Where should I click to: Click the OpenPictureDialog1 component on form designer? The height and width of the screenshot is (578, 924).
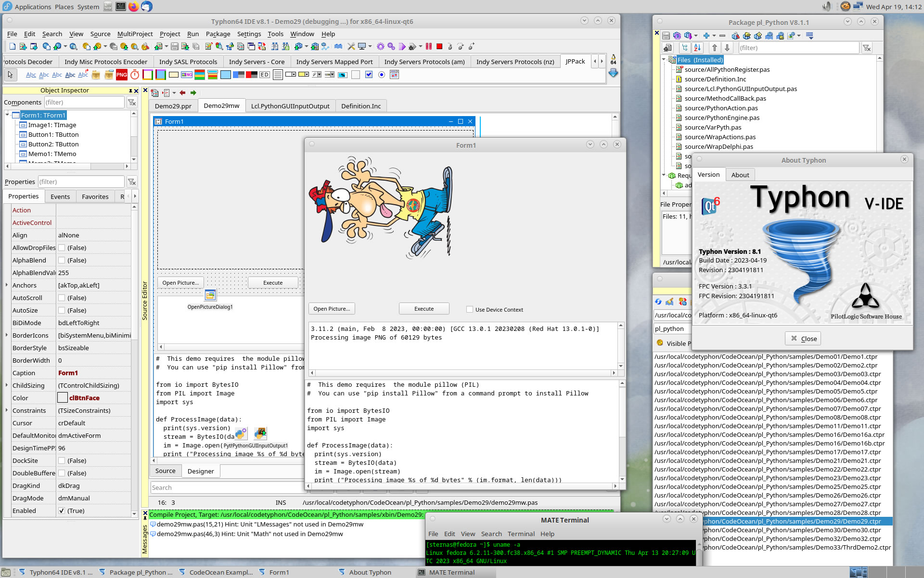point(210,295)
